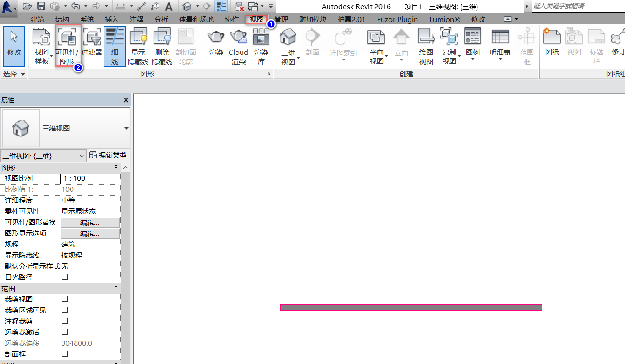Create a 三维视图 3D view from ribbon

[x=288, y=46]
